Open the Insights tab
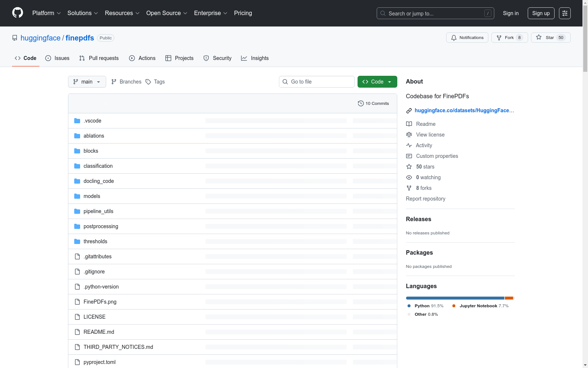The height and width of the screenshot is (368, 588). click(x=255, y=58)
